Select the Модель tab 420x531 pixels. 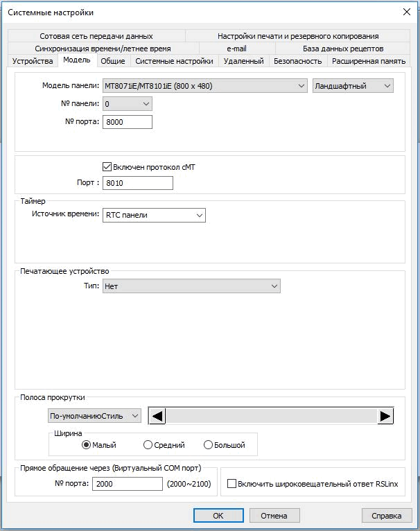[77, 60]
